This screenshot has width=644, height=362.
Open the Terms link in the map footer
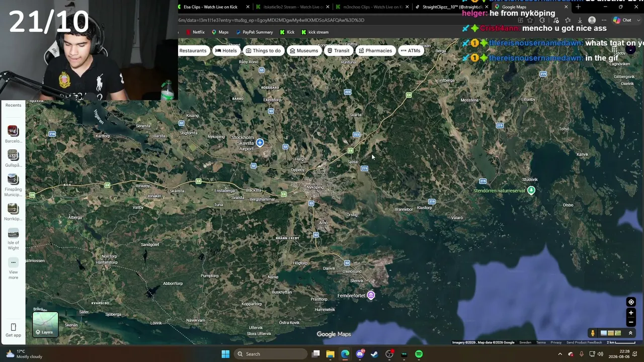pyautogui.click(x=541, y=342)
